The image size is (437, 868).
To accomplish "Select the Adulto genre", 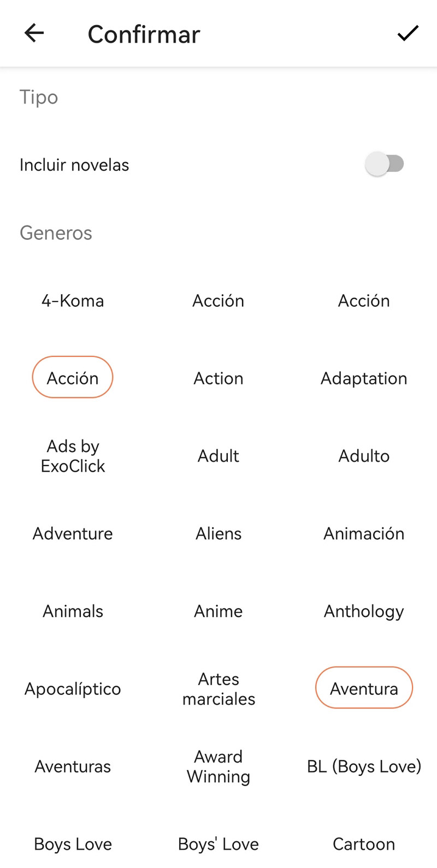I will (x=364, y=456).
